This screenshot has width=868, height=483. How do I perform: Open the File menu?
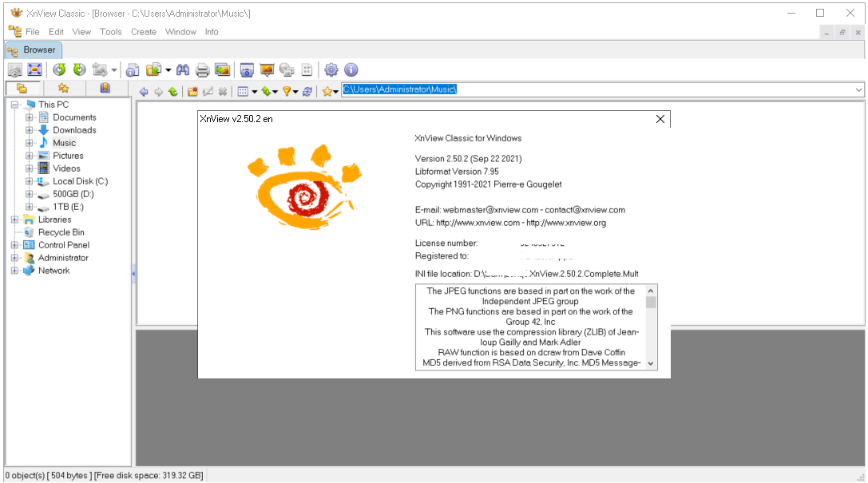[32, 32]
